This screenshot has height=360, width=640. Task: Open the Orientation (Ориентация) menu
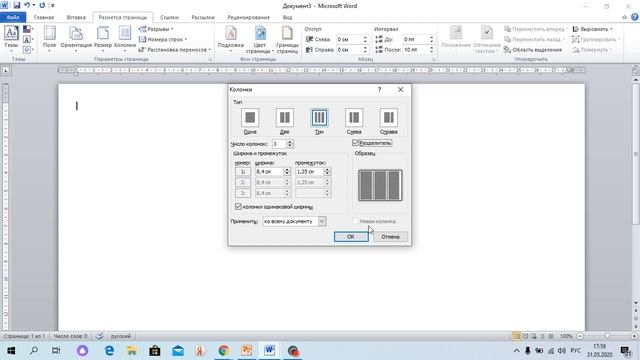(x=76, y=38)
